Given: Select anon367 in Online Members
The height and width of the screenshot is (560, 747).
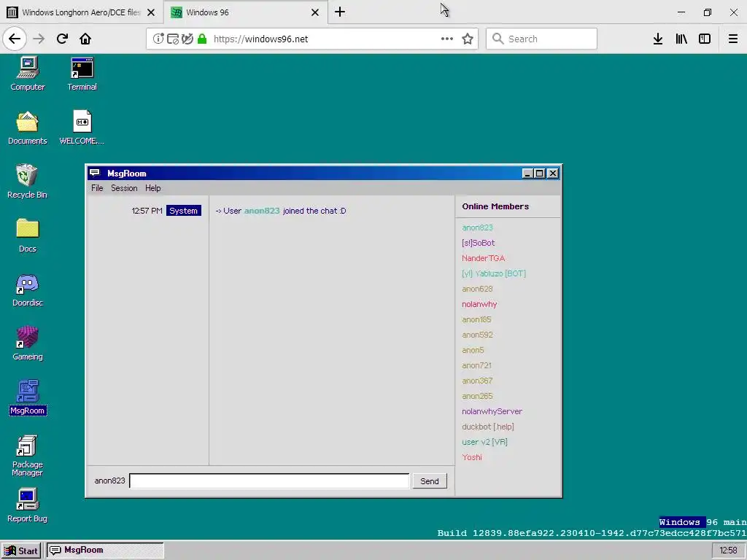Looking at the screenshot, I should 477,381.
